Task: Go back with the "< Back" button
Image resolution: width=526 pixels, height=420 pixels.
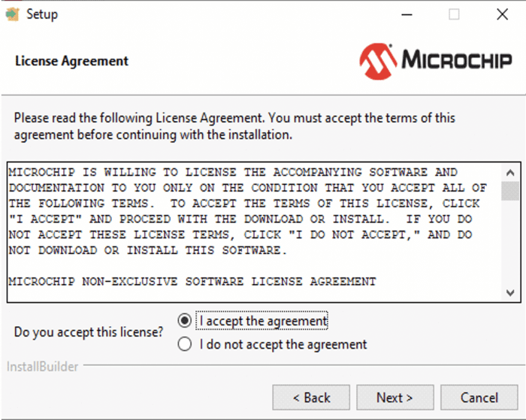Action: [311, 397]
